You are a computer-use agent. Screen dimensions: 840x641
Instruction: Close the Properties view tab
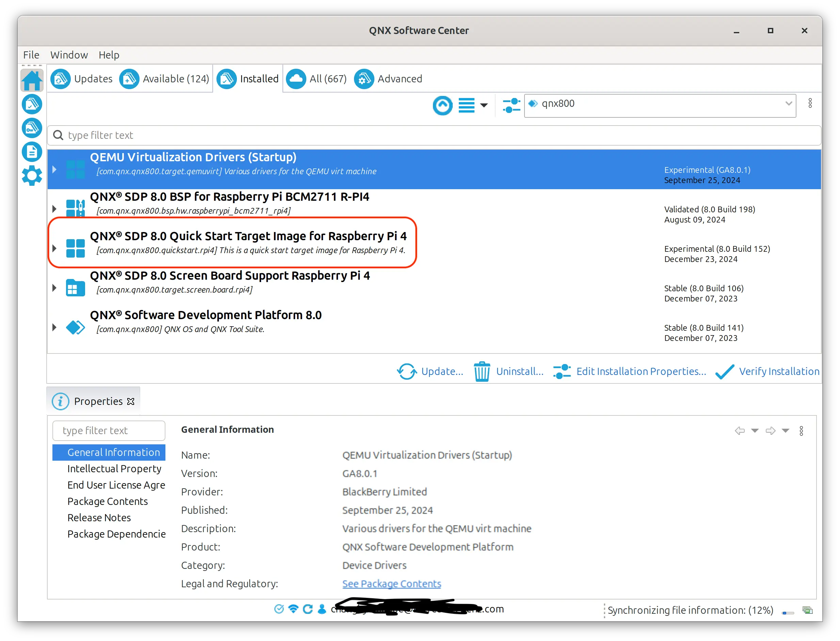coord(131,401)
